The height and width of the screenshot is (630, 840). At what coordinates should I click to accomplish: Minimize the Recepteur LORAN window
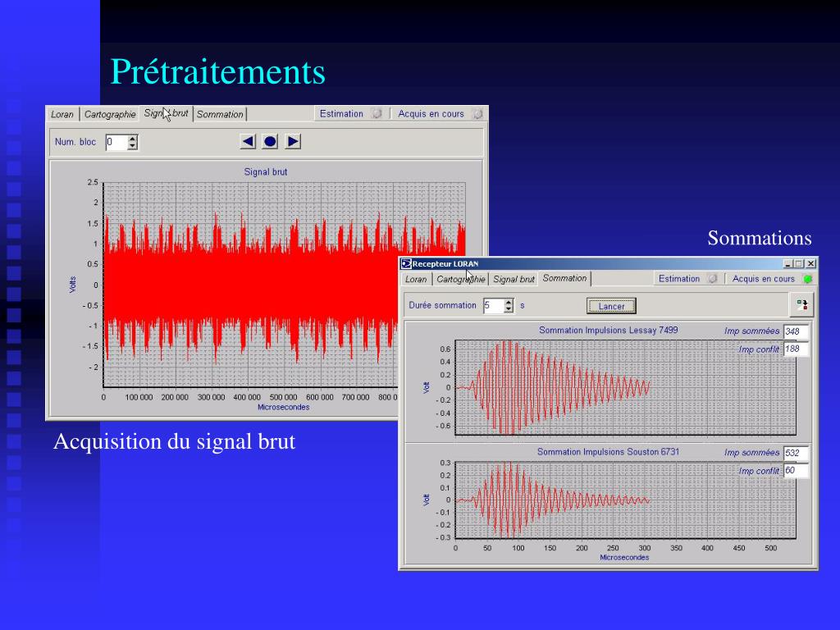788,263
